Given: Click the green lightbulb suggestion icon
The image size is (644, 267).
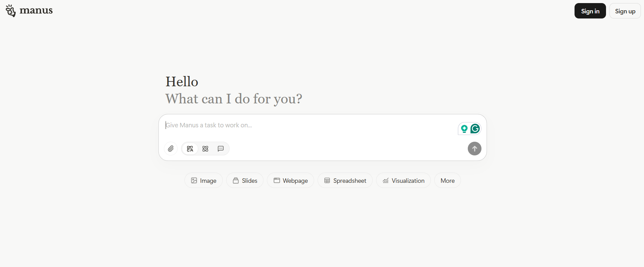Looking at the screenshot, I should 464,129.
